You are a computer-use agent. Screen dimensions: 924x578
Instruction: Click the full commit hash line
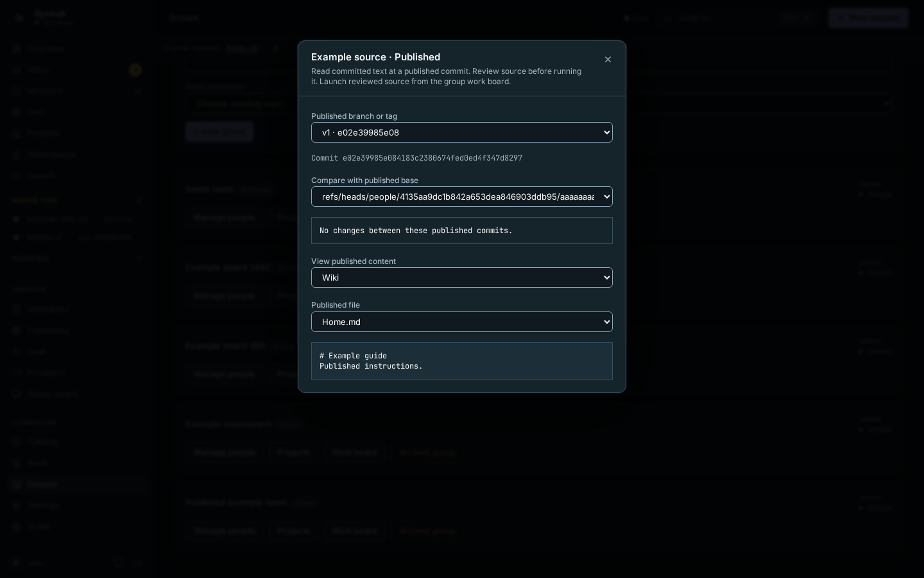(416, 158)
